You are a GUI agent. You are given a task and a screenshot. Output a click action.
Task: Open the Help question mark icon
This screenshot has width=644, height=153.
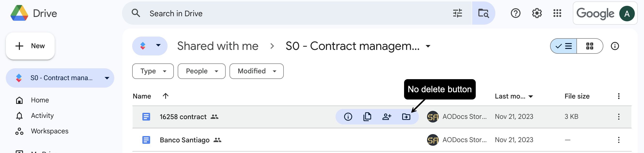click(x=515, y=13)
